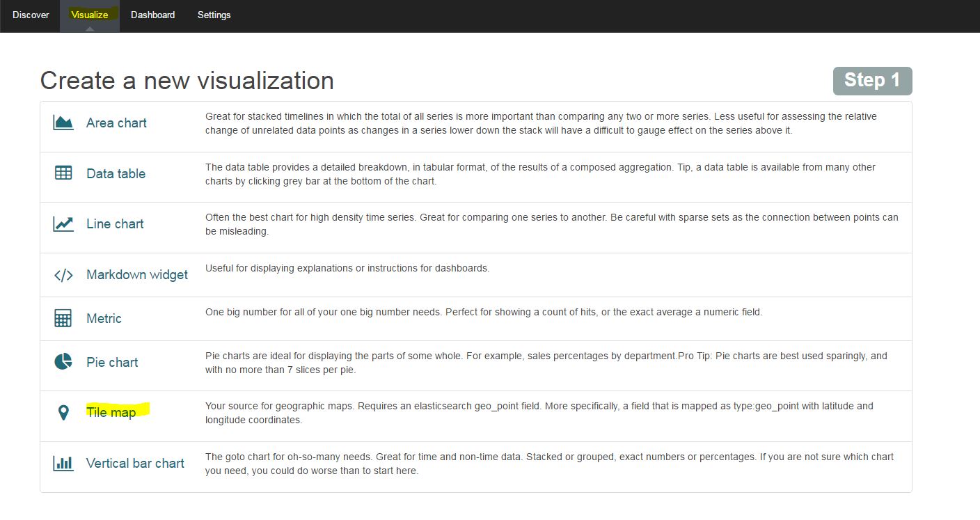
Task: Open the Settings tab
Action: [x=214, y=15]
